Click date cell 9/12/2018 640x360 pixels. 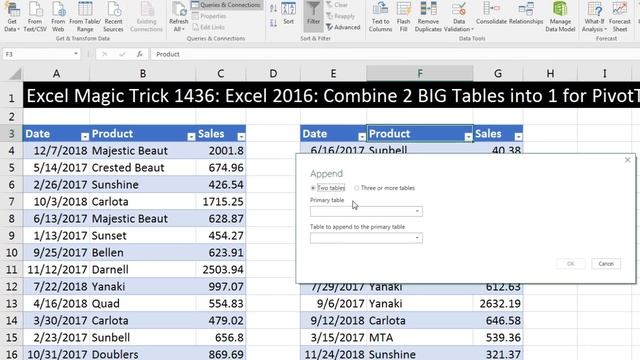tap(333, 321)
